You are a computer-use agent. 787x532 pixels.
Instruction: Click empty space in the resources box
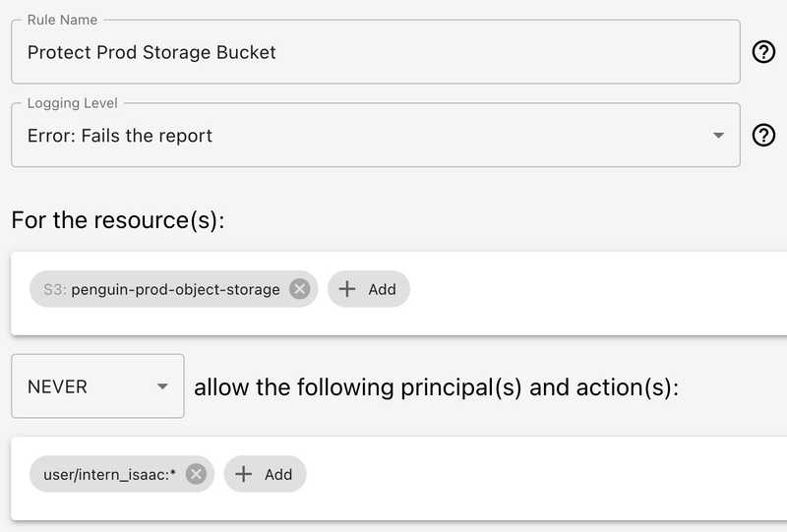[x=590, y=292]
